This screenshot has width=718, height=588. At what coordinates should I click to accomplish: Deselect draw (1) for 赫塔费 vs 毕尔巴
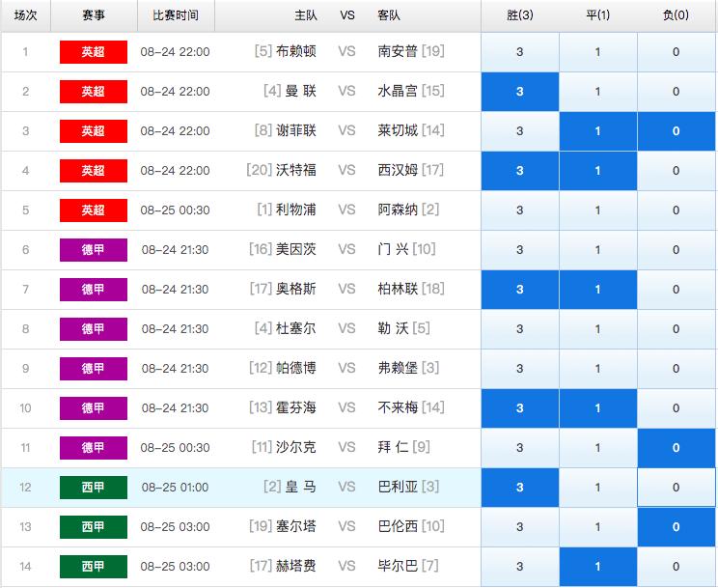coord(598,567)
